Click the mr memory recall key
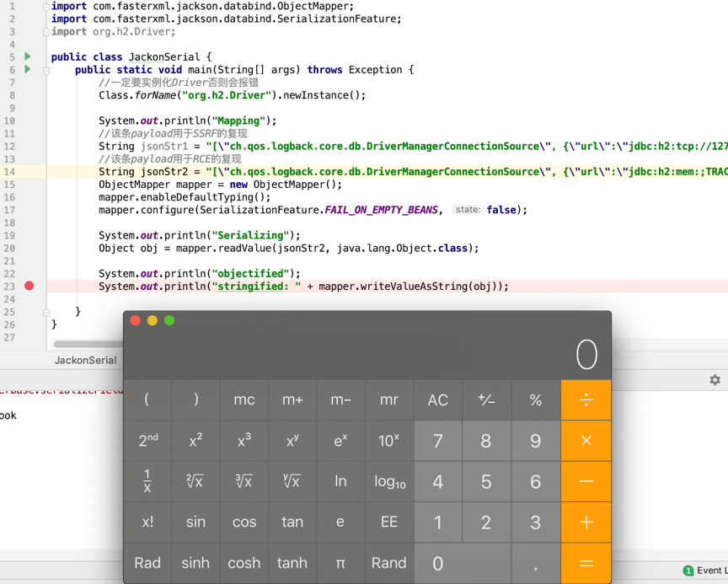 [389, 400]
